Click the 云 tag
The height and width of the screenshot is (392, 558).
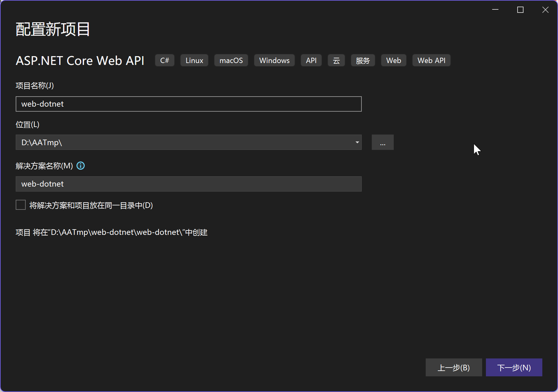tap(336, 60)
